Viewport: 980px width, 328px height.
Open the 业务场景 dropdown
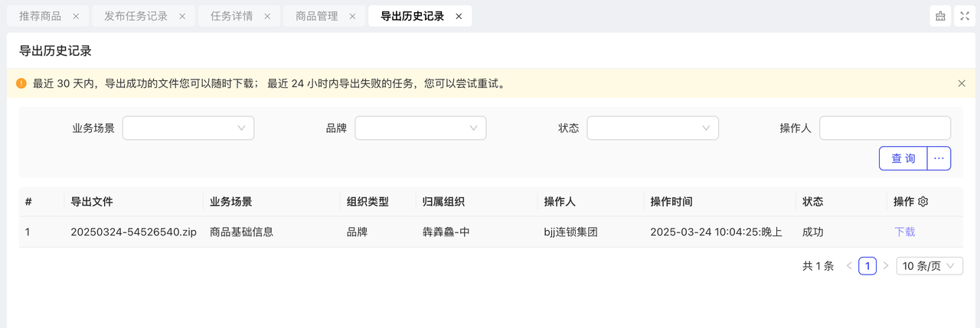pyautogui.click(x=188, y=128)
